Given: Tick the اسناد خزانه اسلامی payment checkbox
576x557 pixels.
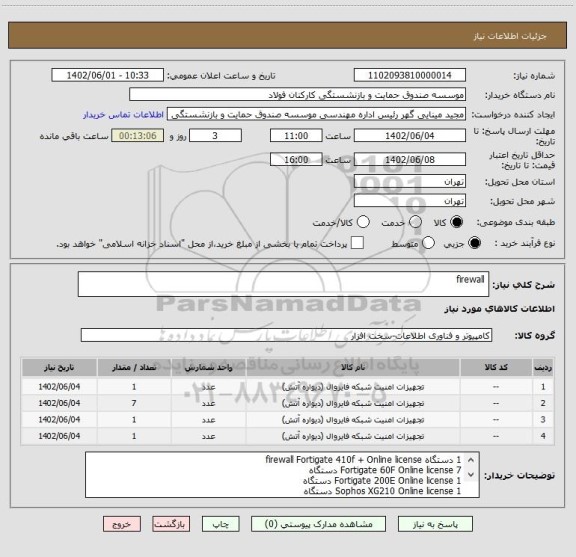Looking at the screenshot, I should [x=357, y=243].
